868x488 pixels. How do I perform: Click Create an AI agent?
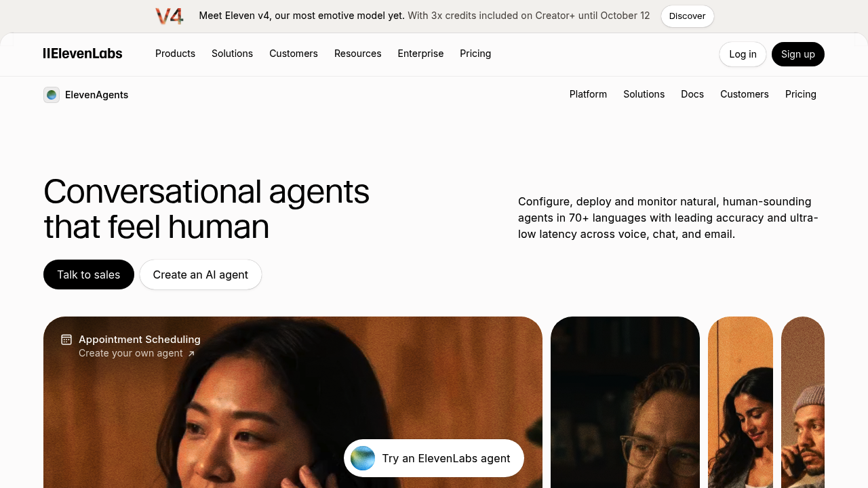(x=201, y=274)
